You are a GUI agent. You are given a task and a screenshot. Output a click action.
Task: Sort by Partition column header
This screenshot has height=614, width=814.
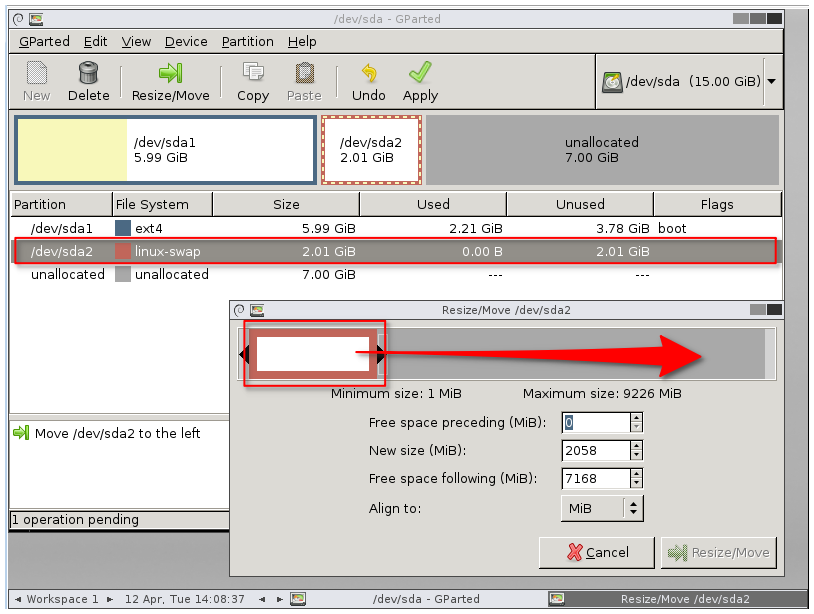[x=61, y=204]
